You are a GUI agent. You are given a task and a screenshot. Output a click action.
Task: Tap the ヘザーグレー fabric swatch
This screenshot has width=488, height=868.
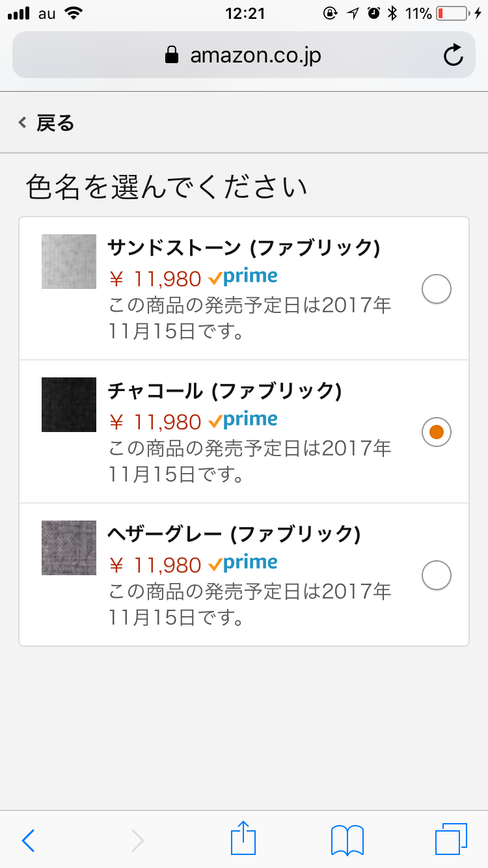pos(69,548)
